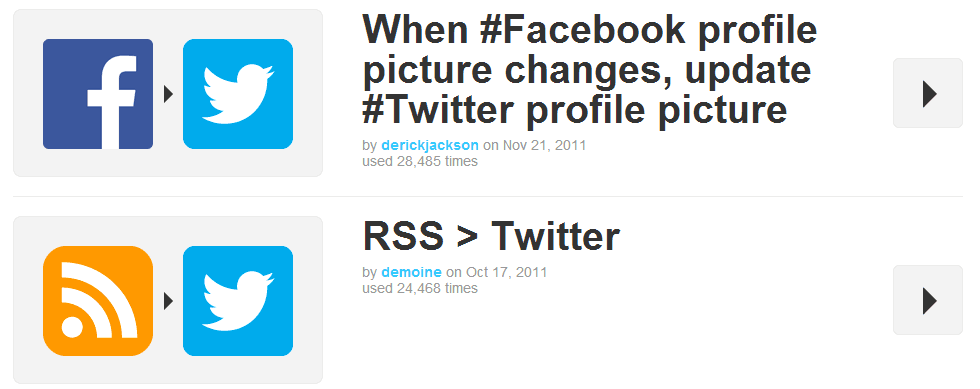Viewport: 980px width, 389px height.
Task: Visit author derickjackson's profile
Action: 429,146
